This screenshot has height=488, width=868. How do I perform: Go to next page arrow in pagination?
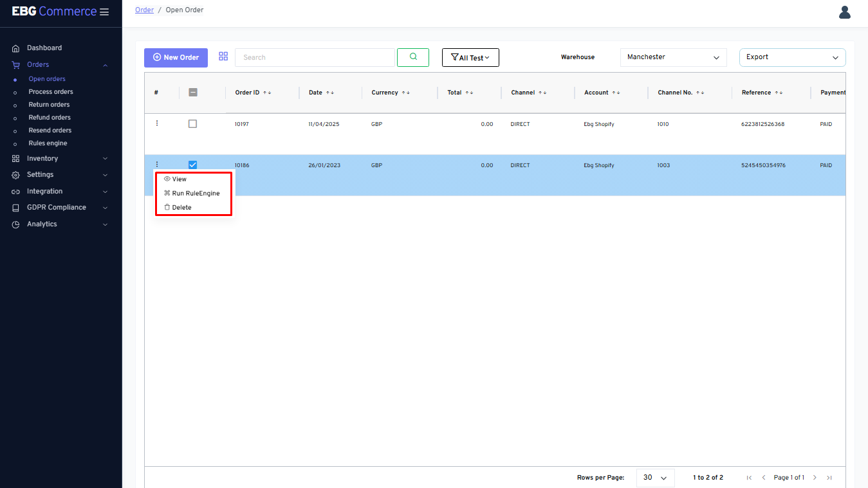pos(815,478)
